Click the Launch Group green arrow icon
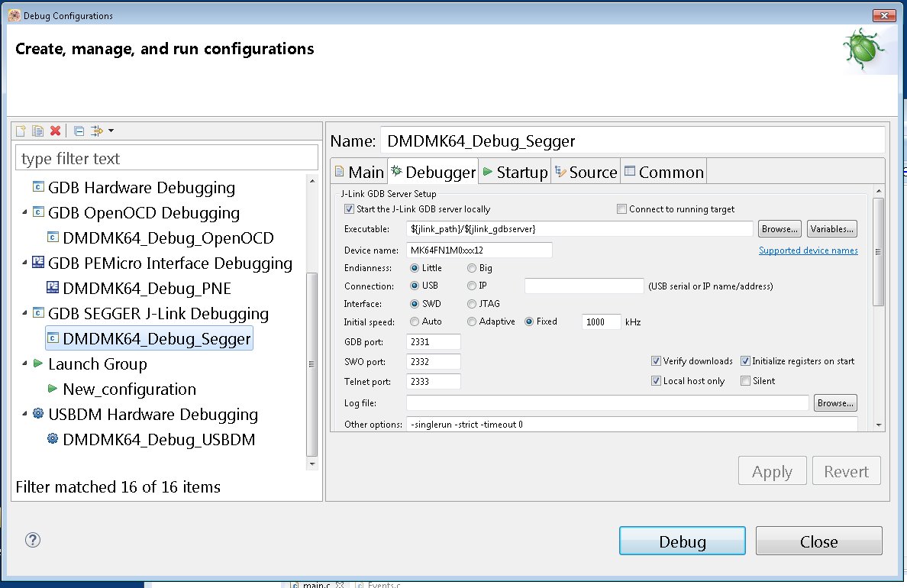Screen dimensions: 907x588 pyautogui.click(x=38, y=363)
